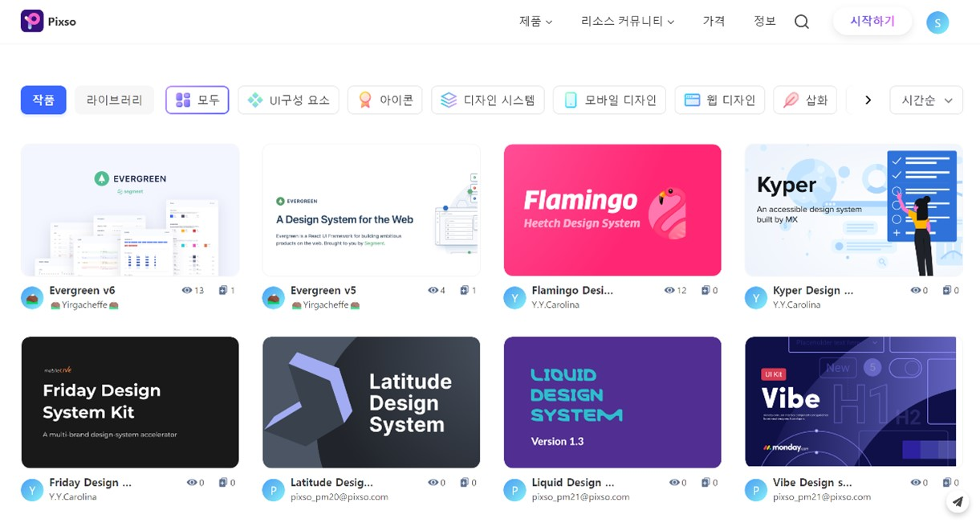Open the A Design System for the Web thumbnail
This screenshot has height=527, width=980.
pos(372,210)
